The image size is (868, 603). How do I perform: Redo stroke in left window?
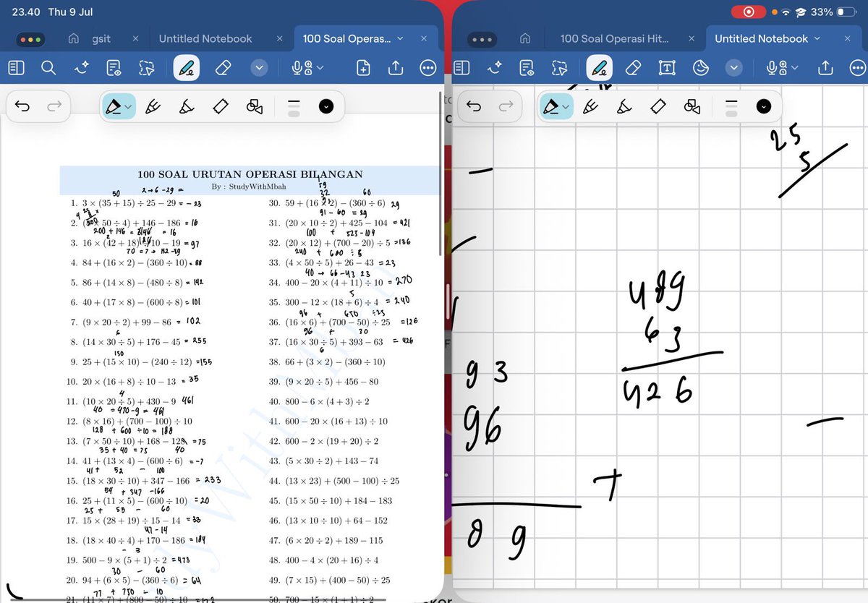pos(54,107)
